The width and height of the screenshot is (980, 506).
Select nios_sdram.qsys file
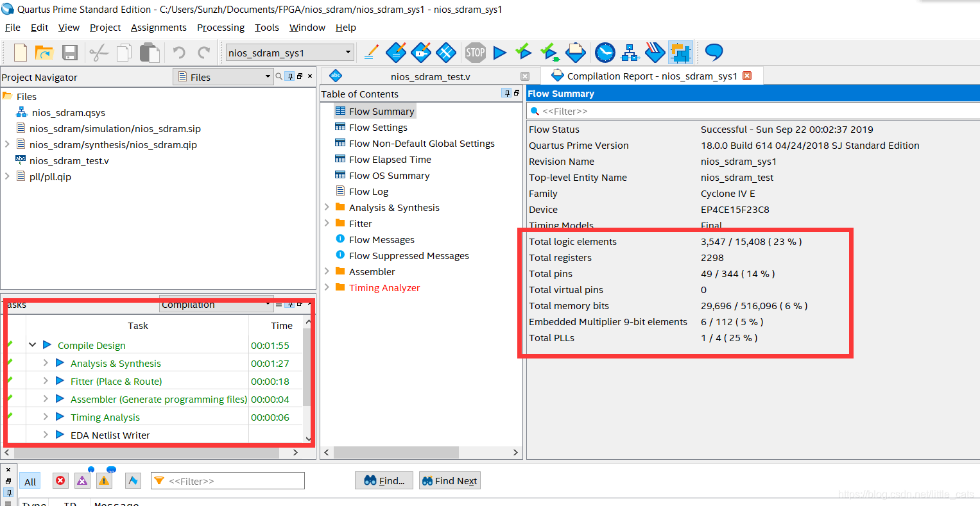point(68,112)
